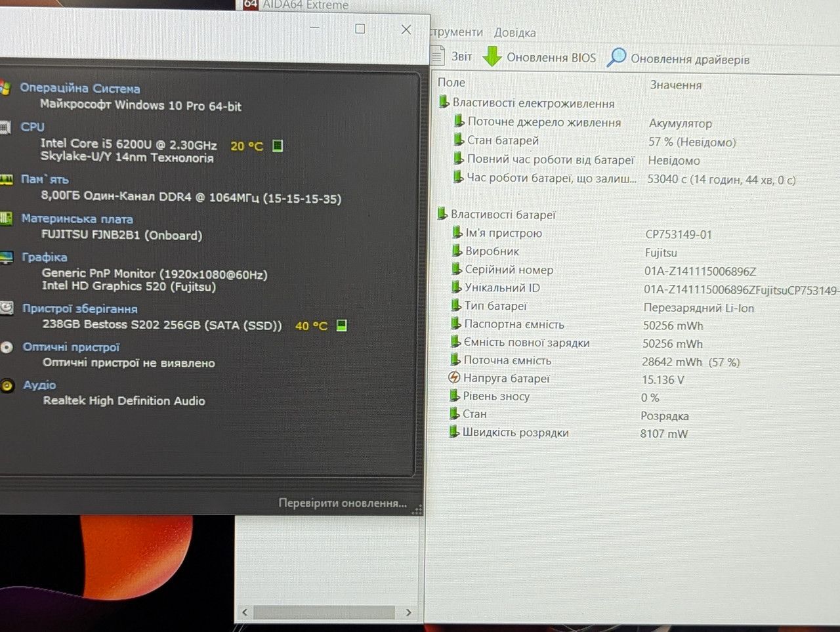This screenshot has width=840, height=632.
Task: Select the value Акумулятор
Action: (x=681, y=123)
